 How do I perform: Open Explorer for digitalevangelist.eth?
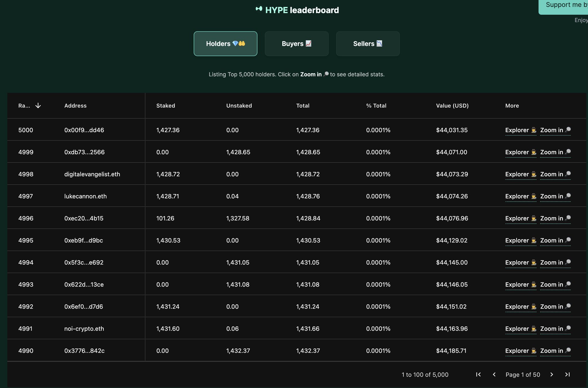click(517, 174)
